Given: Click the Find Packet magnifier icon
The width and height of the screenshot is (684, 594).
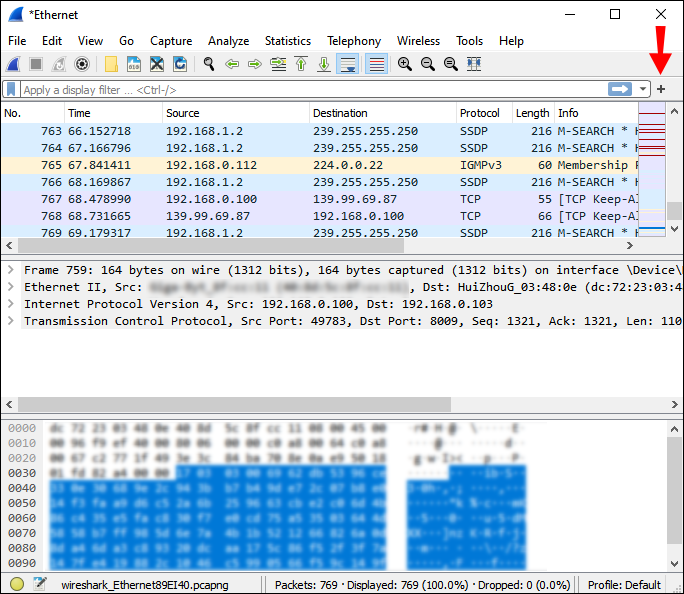Looking at the screenshot, I should point(209,64).
